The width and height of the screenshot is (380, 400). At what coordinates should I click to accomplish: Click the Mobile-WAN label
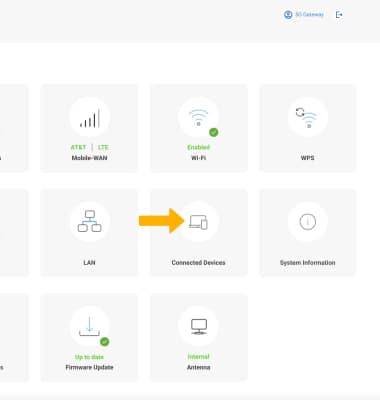point(89,158)
